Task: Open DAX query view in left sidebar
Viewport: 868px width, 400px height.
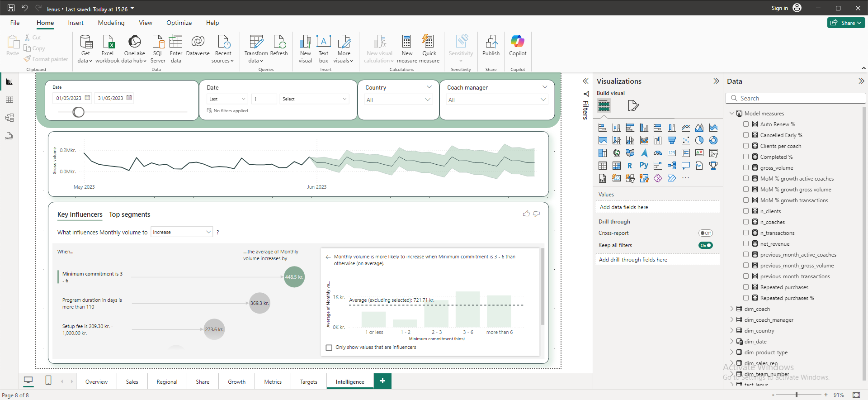Action: pyautogui.click(x=9, y=136)
